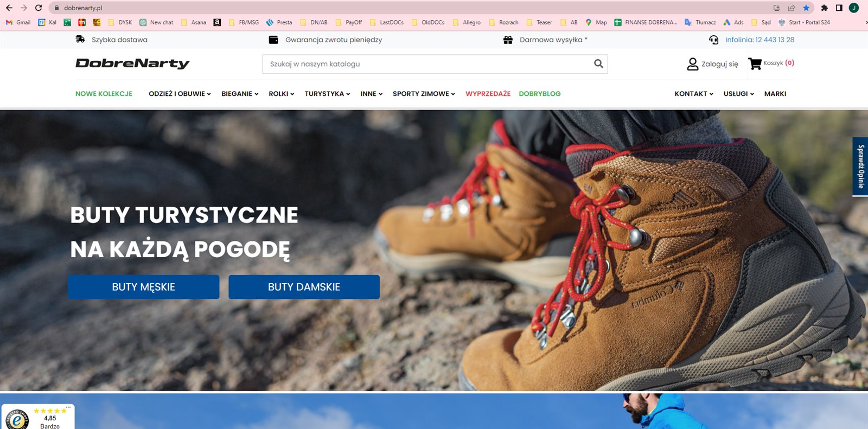Click the browser back arrow
The width and height of the screenshot is (868, 429).
pyautogui.click(x=9, y=8)
